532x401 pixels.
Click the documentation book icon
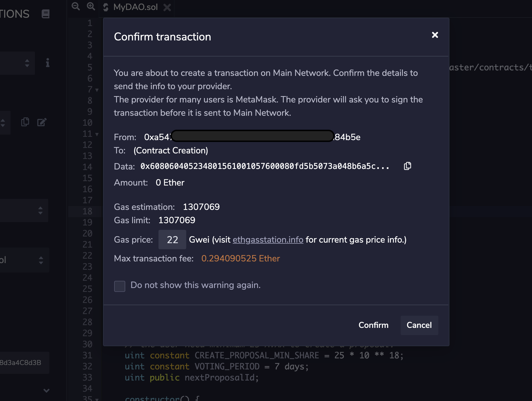(x=45, y=14)
